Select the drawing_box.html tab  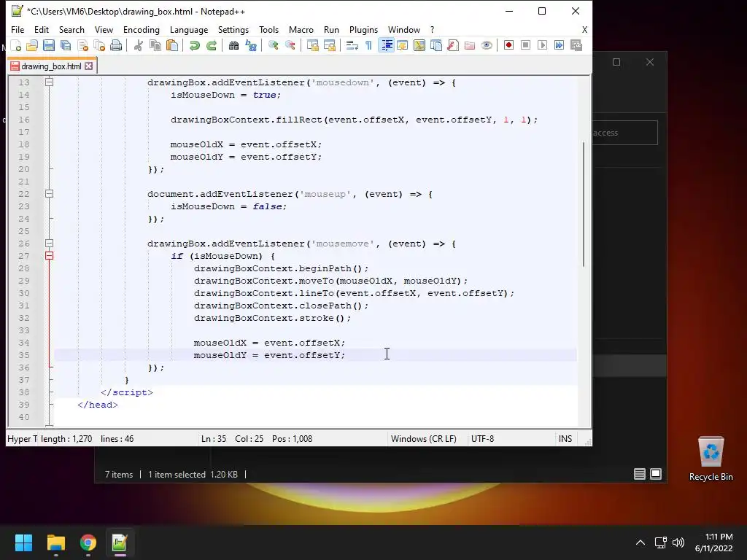[x=51, y=66]
